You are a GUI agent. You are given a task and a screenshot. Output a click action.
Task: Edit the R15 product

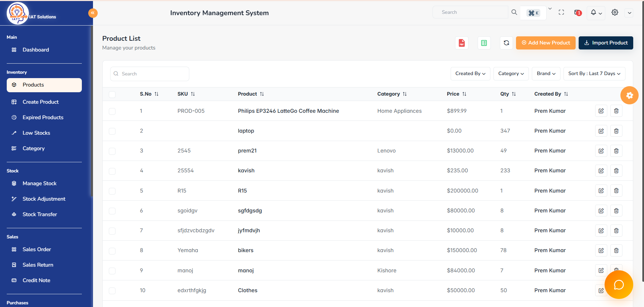pos(601,191)
